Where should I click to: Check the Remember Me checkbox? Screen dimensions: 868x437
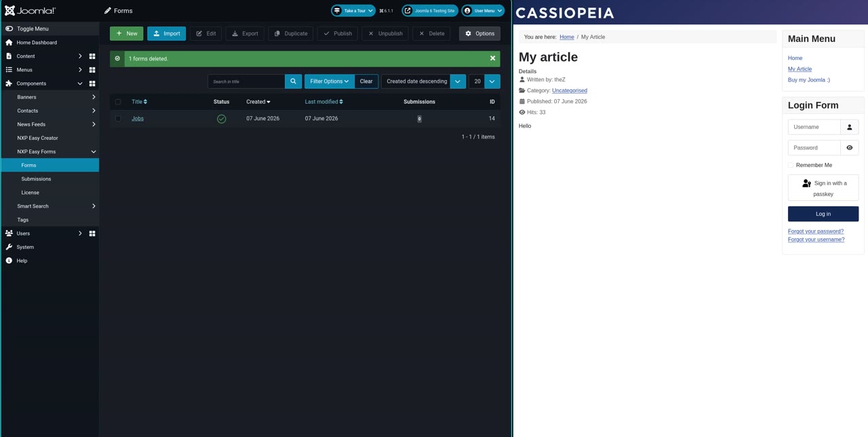coord(791,165)
